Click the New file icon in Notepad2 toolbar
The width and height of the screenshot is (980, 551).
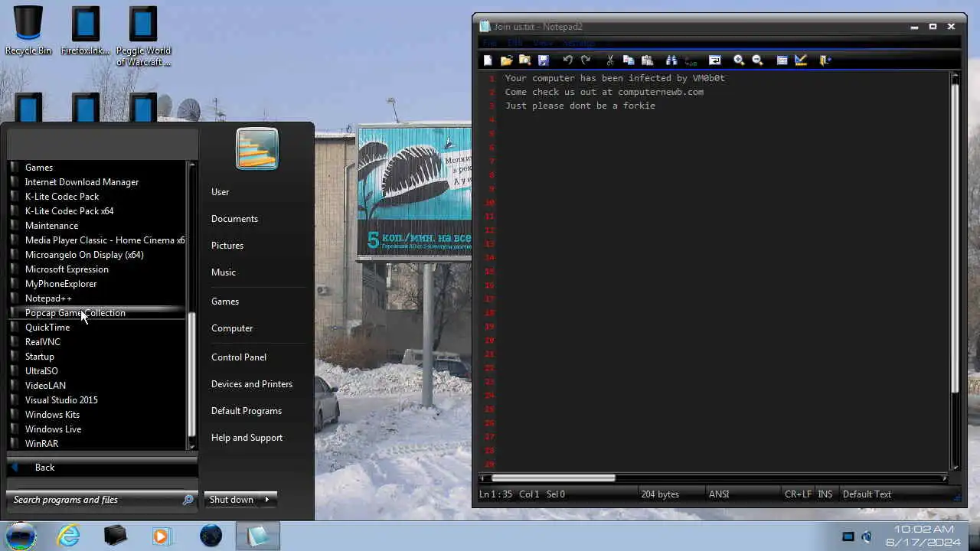click(x=488, y=60)
